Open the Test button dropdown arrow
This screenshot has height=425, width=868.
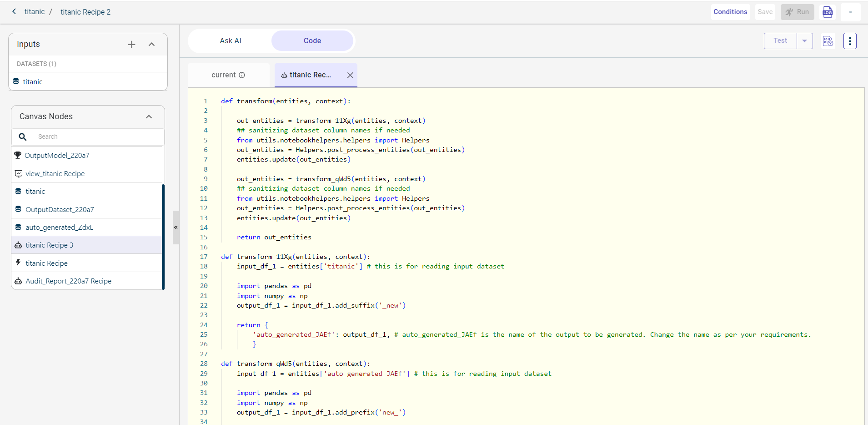(804, 41)
